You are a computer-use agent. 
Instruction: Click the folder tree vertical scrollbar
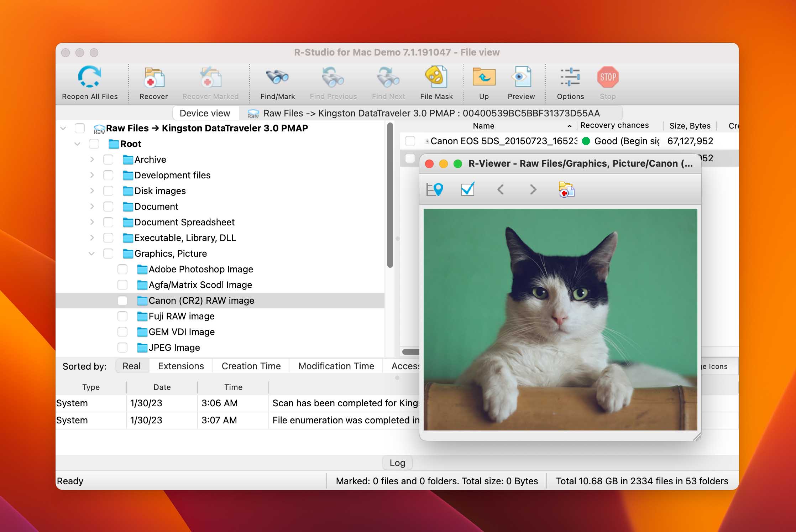(390, 195)
